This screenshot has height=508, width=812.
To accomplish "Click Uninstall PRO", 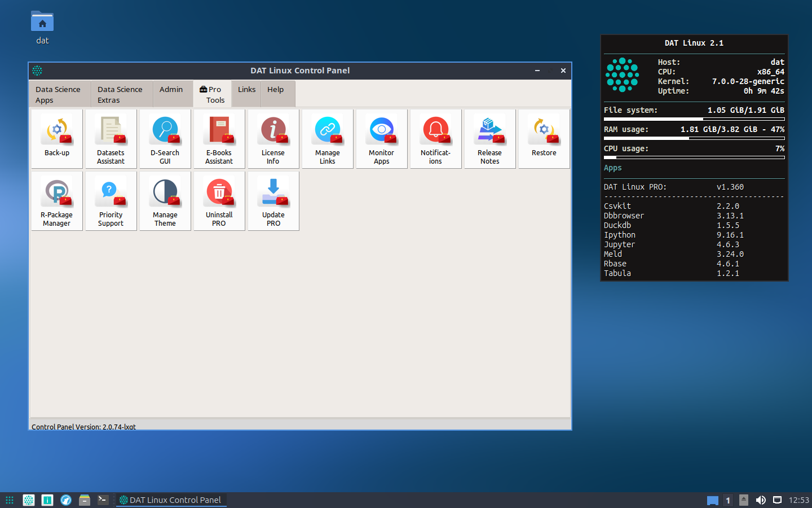I will coord(219,201).
